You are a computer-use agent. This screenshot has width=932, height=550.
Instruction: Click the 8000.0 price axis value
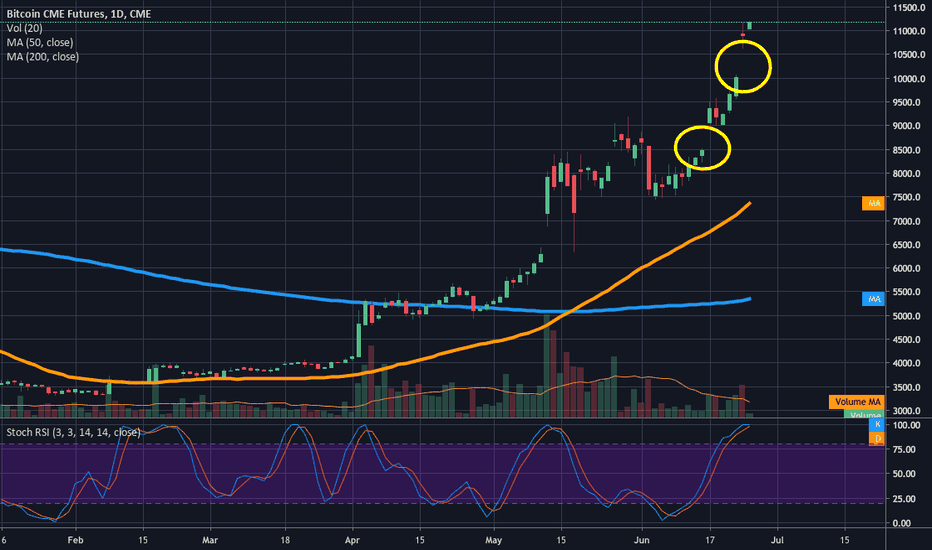click(x=906, y=174)
